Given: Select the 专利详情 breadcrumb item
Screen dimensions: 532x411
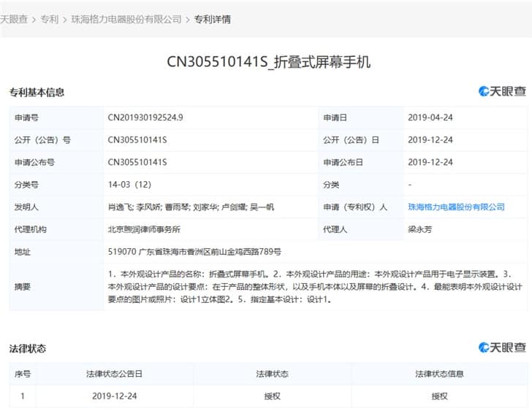Looking at the screenshot, I should point(213,19).
